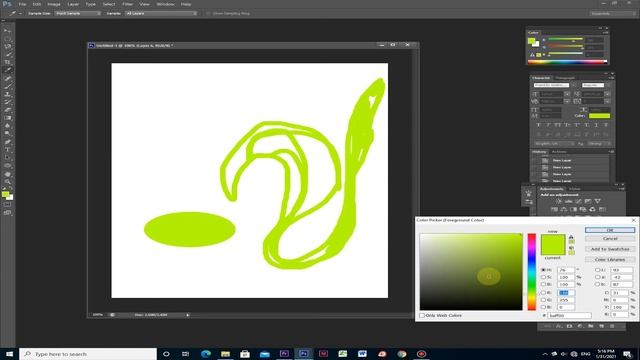Add a Brightness/Contrast adjustment
Viewport: 640px width, 360px height.
[x=558, y=202]
